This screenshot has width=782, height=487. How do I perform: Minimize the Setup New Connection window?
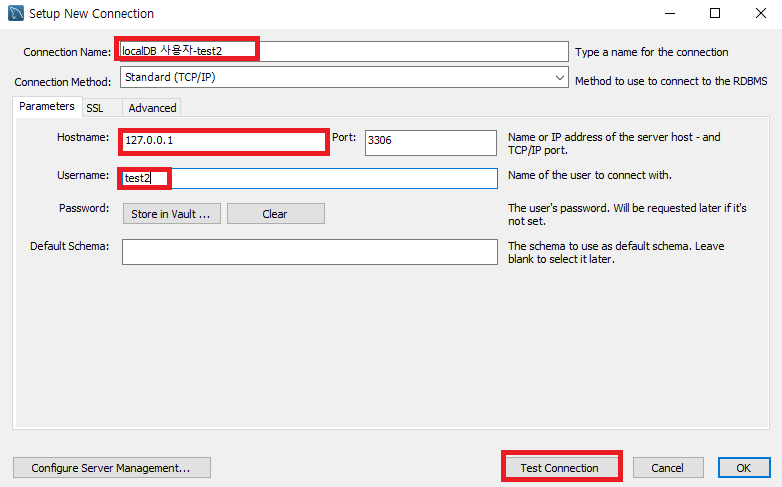(670, 13)
